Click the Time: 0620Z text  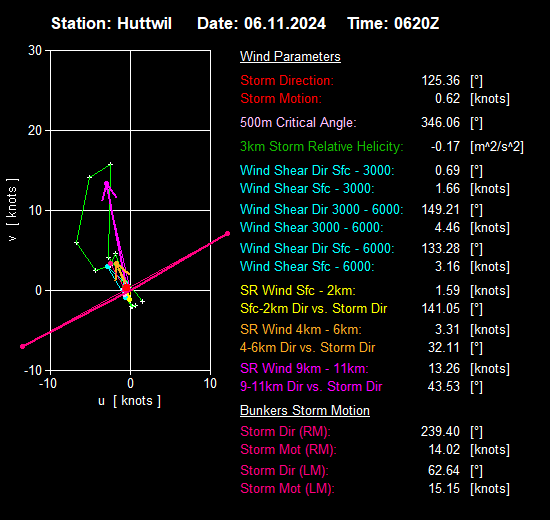point(393,24)
